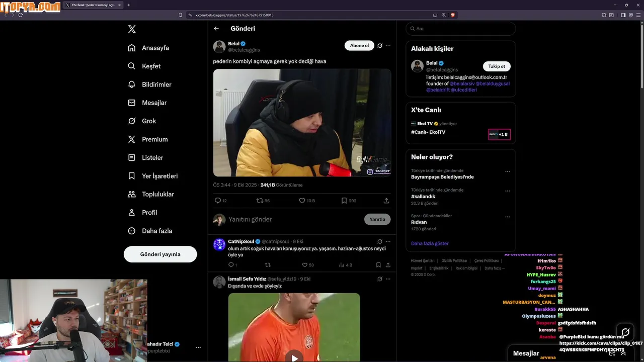Open Bildirimler from the sidebar
The width and height of the screenshot is (644, 362).
pyautogui.click(x=149, y=84)
